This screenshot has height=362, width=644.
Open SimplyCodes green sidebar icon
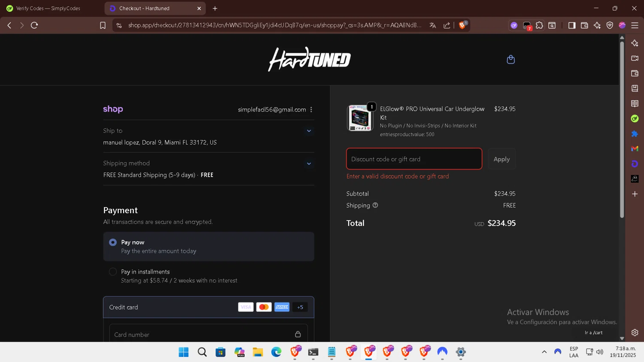(x=635, y=118)
